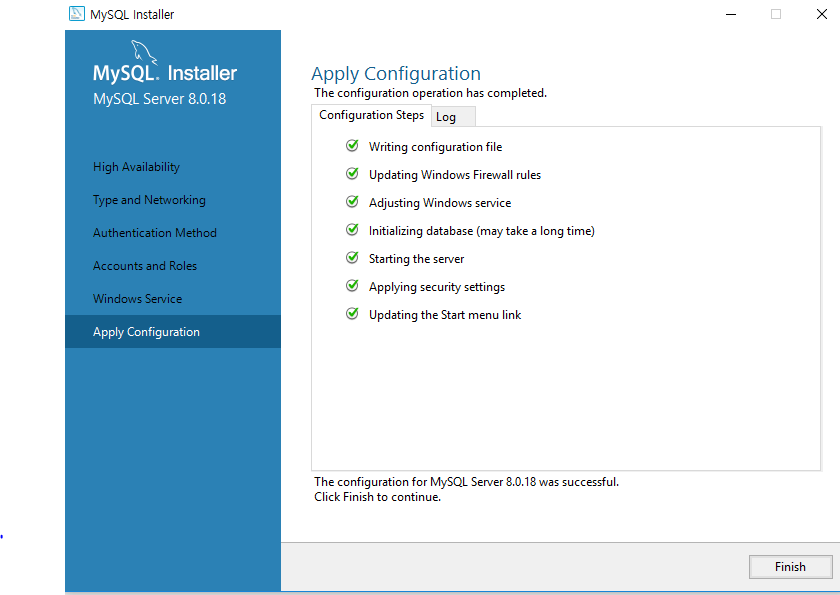840x595 pixels.
Task: Select Windows Service sidebar item
Action: tap(137, 299)
